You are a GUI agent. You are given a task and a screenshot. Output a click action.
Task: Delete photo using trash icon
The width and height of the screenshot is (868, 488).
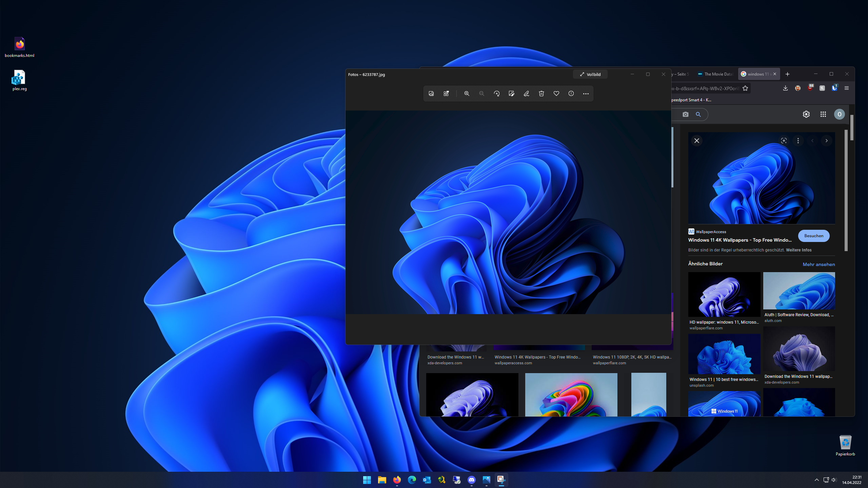coord(541,94)
